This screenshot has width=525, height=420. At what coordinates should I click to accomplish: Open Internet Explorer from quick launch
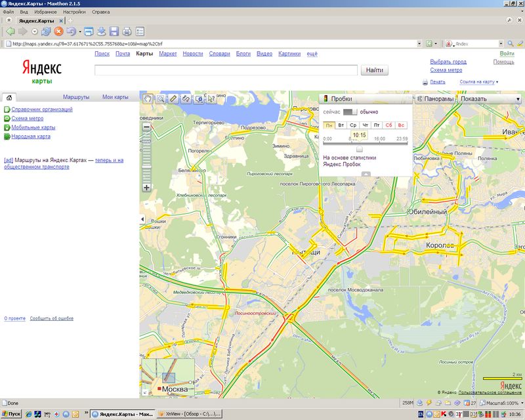29,414
